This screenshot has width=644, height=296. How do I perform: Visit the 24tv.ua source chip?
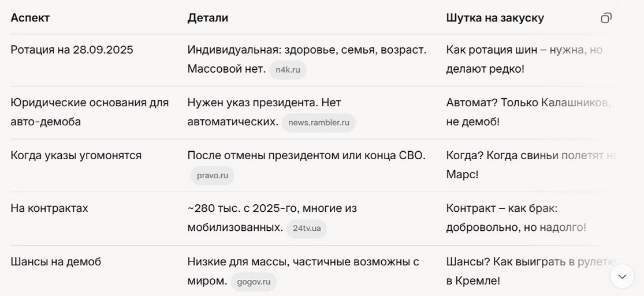(x=307, y=228)
